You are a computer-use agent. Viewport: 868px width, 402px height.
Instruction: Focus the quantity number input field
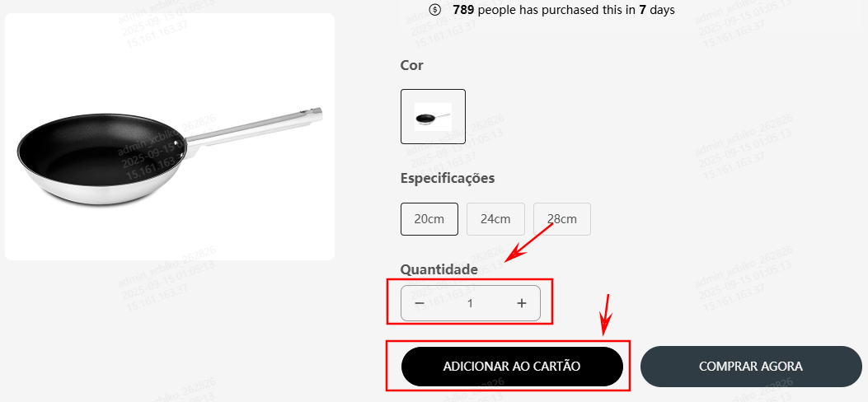[x=471, y=303]
